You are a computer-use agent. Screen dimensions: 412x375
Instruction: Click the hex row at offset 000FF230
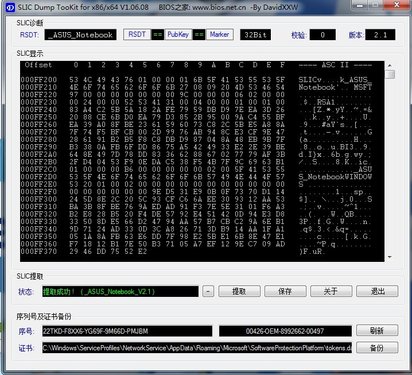point(196,102)
